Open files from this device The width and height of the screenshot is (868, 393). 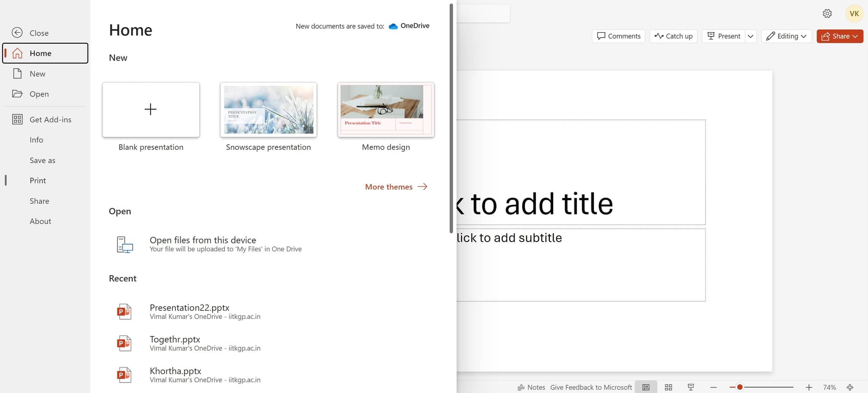203,240
